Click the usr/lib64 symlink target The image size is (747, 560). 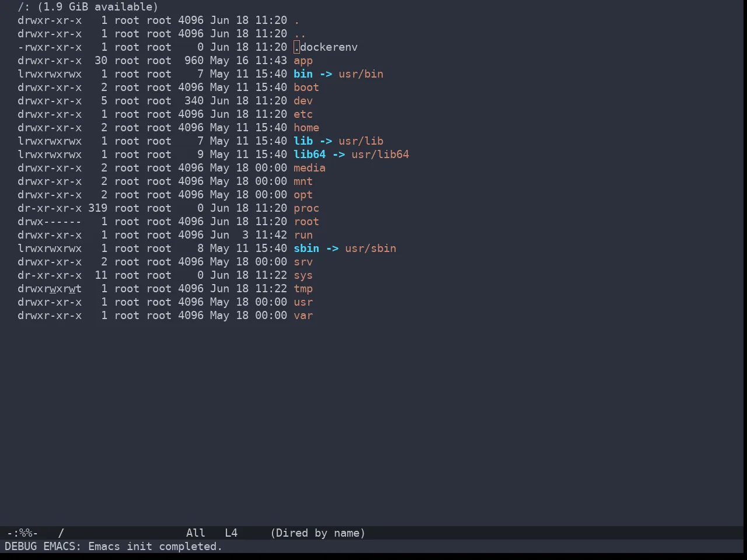pyautogui.click(x=380, y=155)
